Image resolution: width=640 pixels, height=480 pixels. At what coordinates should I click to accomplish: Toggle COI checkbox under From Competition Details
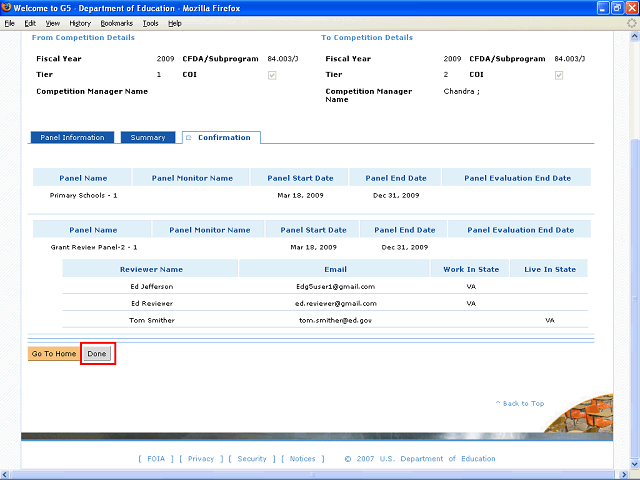[x=270, y=75]
